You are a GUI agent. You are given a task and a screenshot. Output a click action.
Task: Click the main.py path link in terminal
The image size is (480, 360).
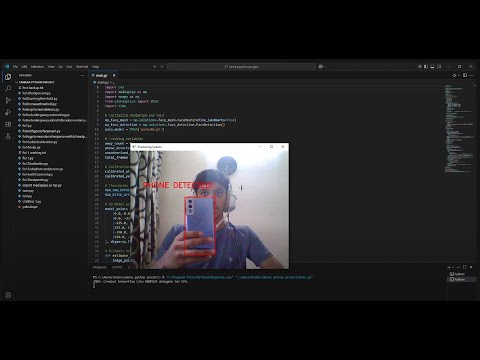coord(274,277)
